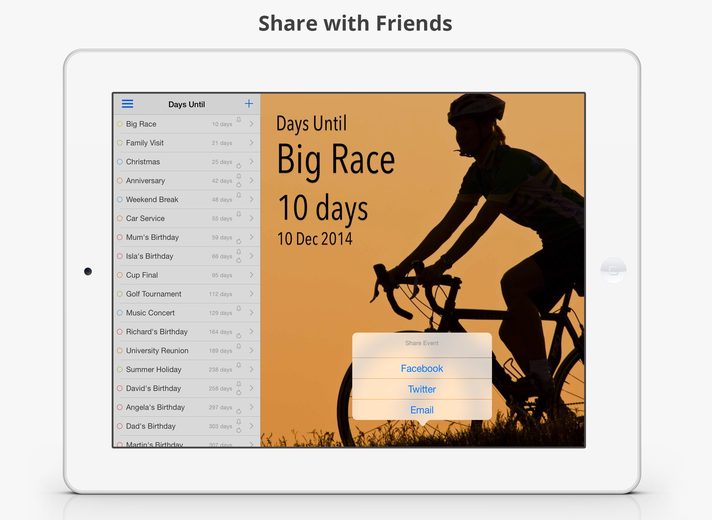Click the green circle beside Summer Holiday
The image size is (712, 520).
(x=120, y=370)
